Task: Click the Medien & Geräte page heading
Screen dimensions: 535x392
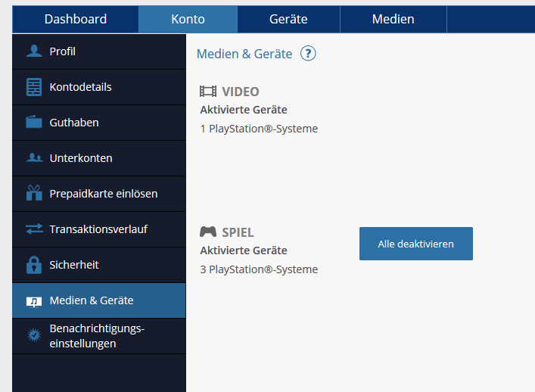Action: pos(244,54)
